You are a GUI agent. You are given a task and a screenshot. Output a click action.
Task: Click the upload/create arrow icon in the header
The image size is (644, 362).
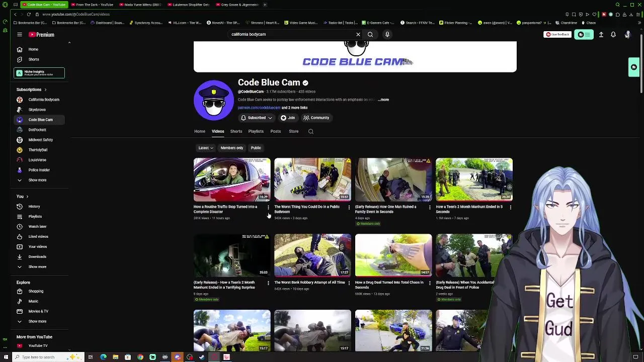click(x=601, y=34)
